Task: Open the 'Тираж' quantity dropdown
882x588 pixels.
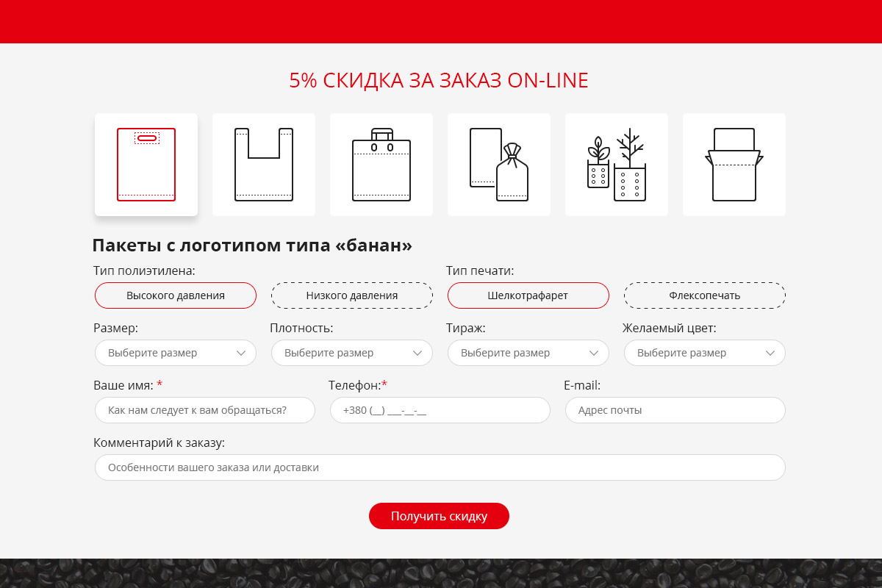Action: coord(528,353)
